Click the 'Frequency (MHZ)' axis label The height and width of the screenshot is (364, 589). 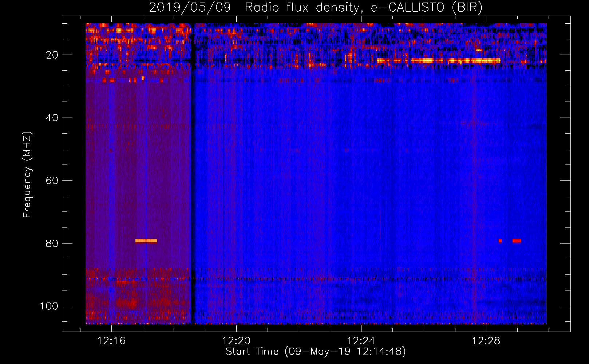point(27,174)
